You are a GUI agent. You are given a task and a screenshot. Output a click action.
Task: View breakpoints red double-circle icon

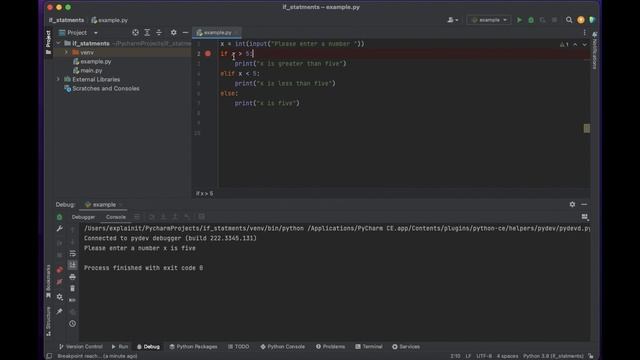pos(60,270)
